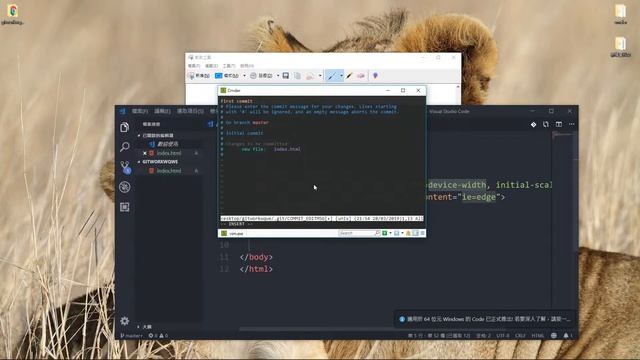Click the Paint 3D icon in Snipping Tool
The image size is (640, 360).
(375, 76)
